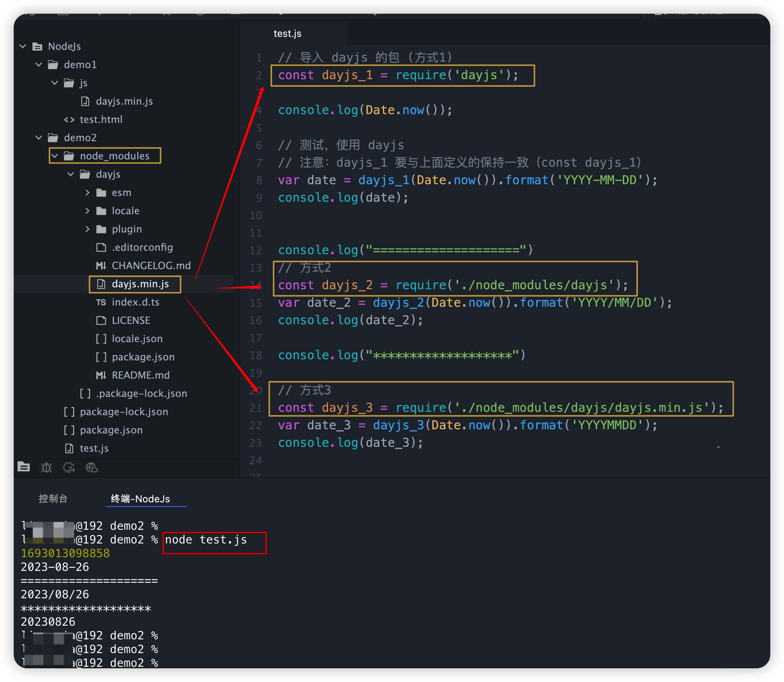Click terminal output 2023/08/26
Viewport: 784px width, 682px height.
coord(55,594)
